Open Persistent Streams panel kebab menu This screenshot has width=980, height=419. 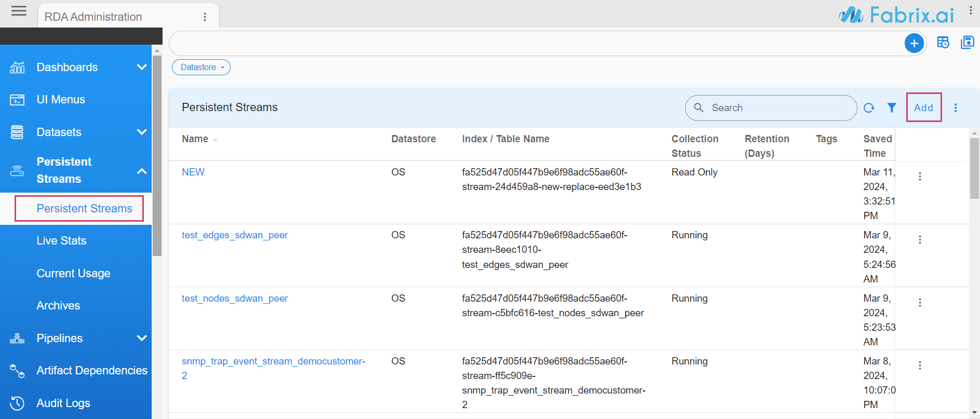(955, 107)
